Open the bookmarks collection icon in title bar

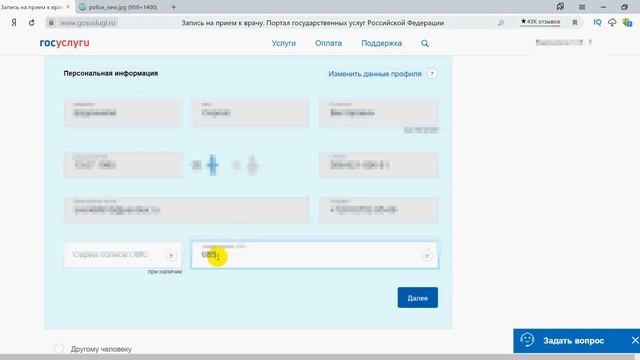click(560, 7)
